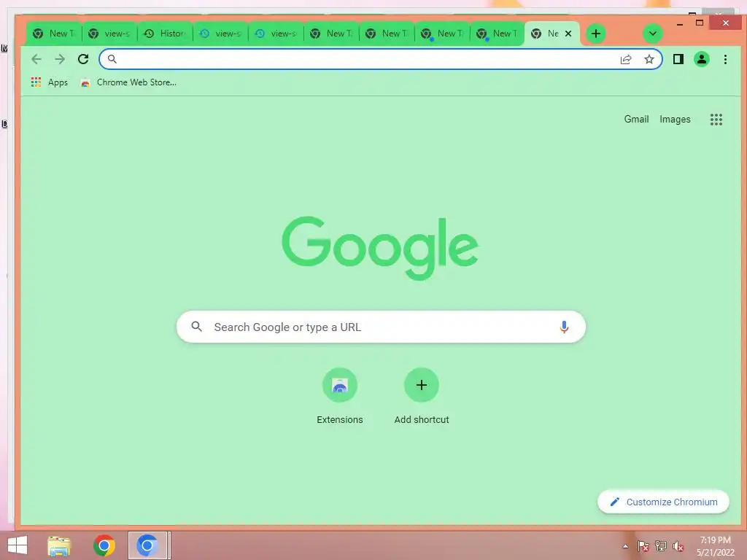The image size is (747, 560).
Task: Open the Apps bookmark shortcut
Action: (50, 82)
